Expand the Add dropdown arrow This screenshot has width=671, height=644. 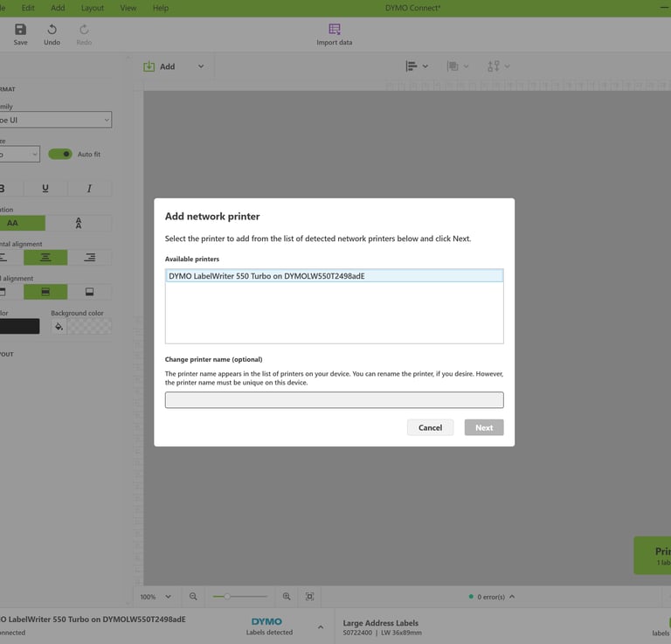(x=201, y=66)
